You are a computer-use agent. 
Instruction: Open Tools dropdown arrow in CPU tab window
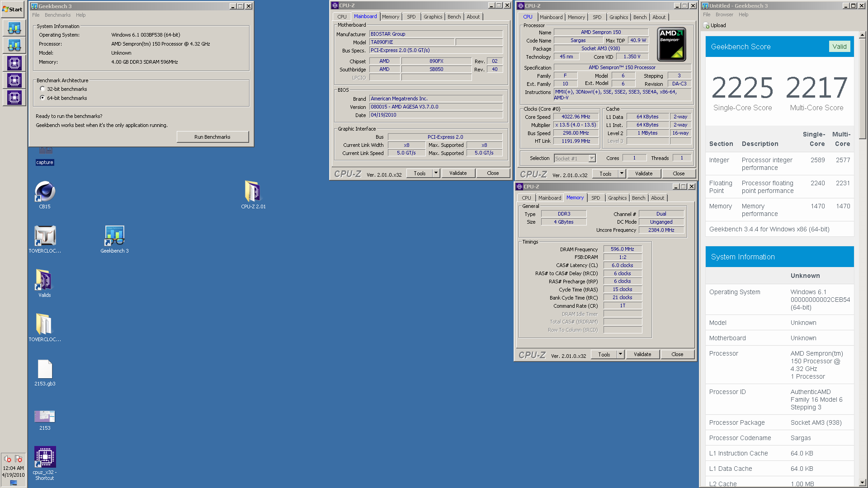(x=622, y=174)
